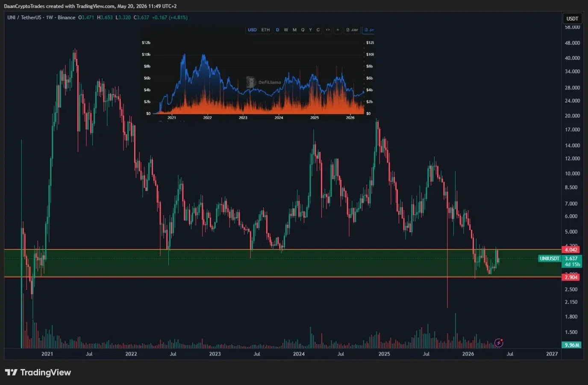Click the low value L3.320

(x=123, y=18)
